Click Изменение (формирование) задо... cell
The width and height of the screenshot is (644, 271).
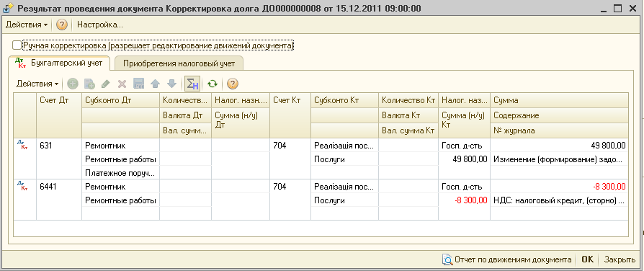coord(559,159)
